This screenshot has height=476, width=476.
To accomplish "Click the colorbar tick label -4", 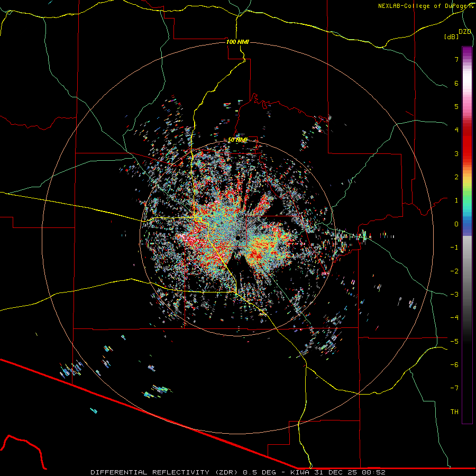I will [x=454, y=318].
